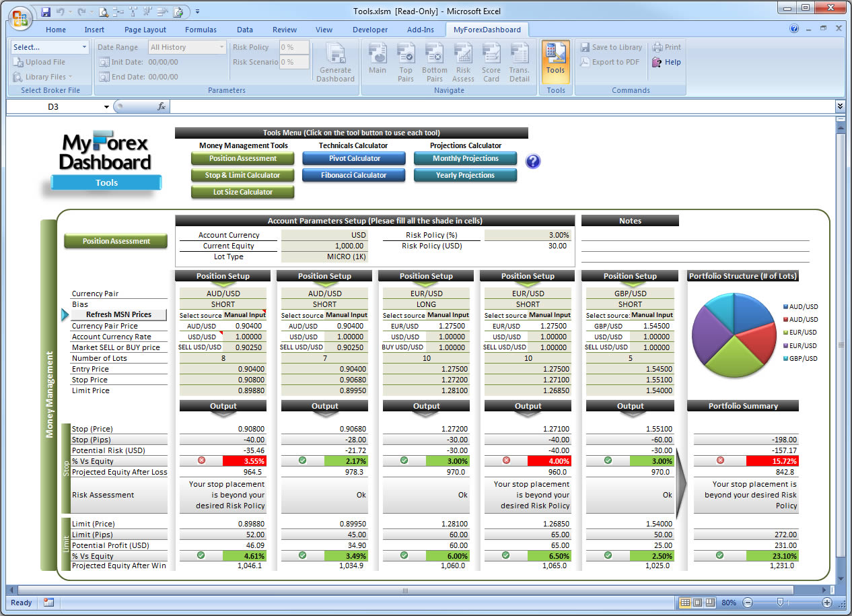Open Customize Quick Access Toolbar arrow
This screenshot has height=616, width=852.
point(197,11)
